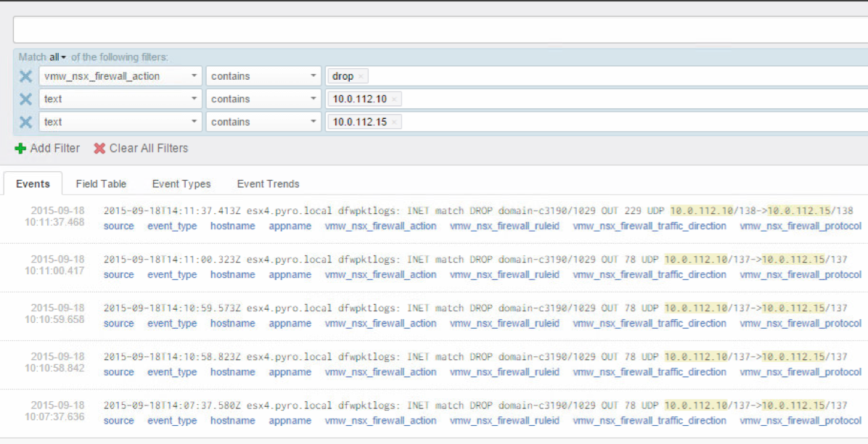Remove the '10.0.112.15' value tag
The width and height of the screenshot is (868, 444).
(x=393, y=123)
